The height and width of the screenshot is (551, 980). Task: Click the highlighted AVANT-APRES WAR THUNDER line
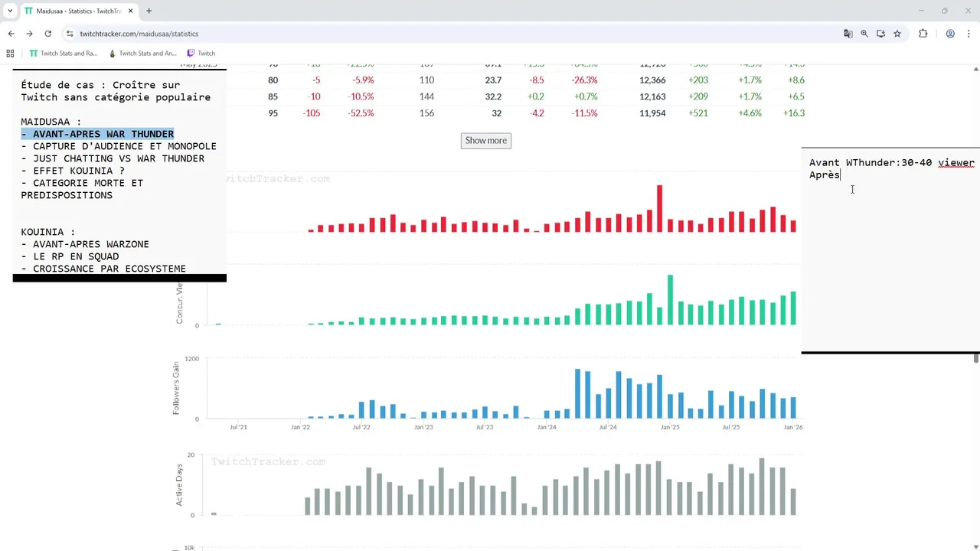(97, 134)
